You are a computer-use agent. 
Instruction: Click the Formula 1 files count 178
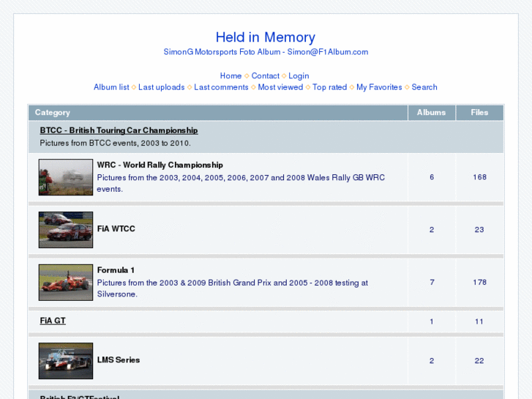479,283
